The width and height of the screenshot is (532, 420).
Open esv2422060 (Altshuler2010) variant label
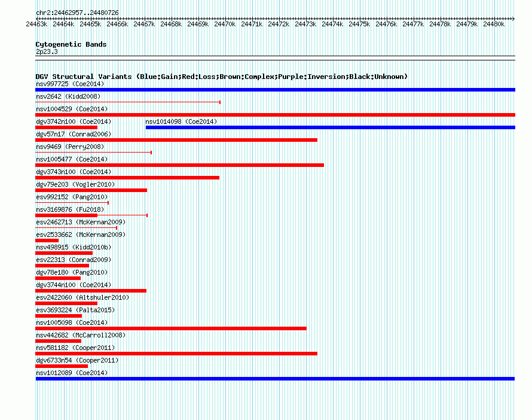click(82, 297)
